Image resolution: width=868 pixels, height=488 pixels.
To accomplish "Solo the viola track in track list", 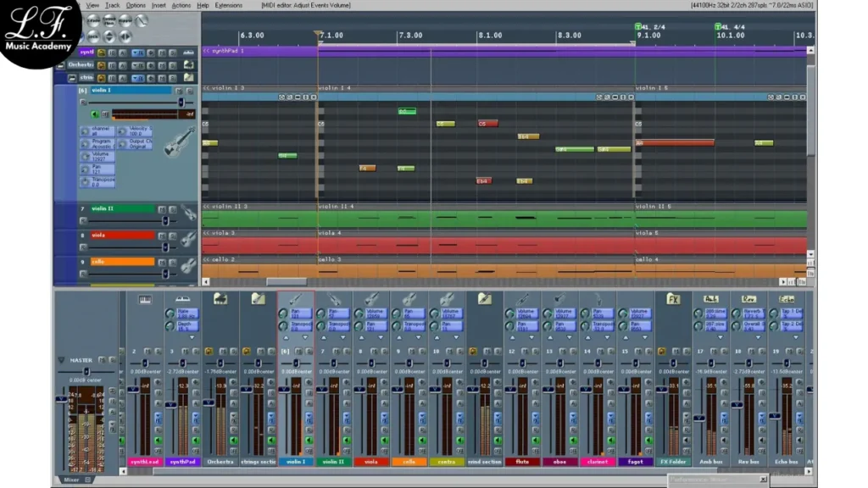I will click(172, 235).
